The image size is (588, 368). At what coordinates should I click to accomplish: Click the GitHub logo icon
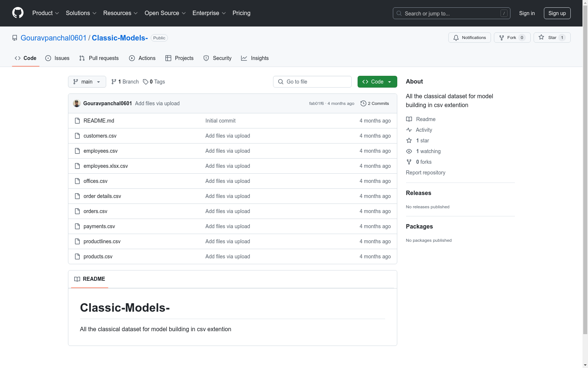point(18,13)
